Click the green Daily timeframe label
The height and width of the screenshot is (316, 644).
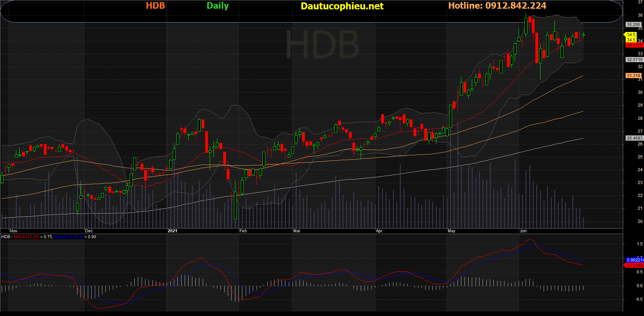(x=217, y=6)
